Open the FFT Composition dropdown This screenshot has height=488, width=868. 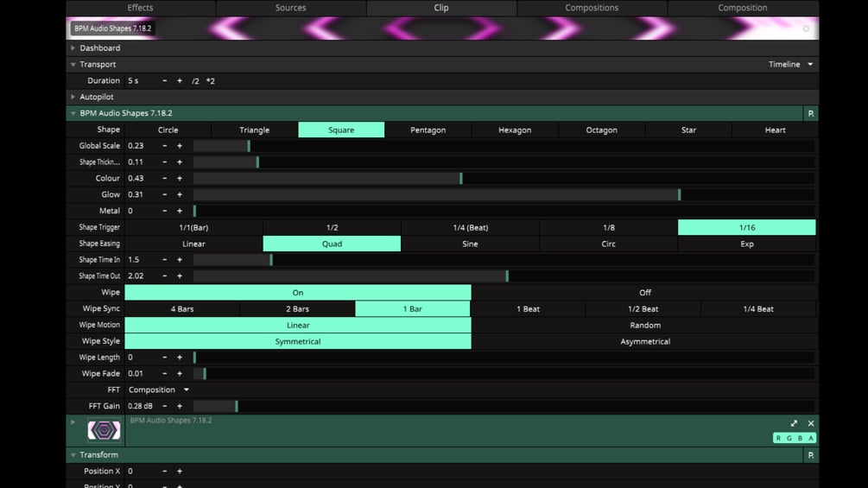coord(159,390)
